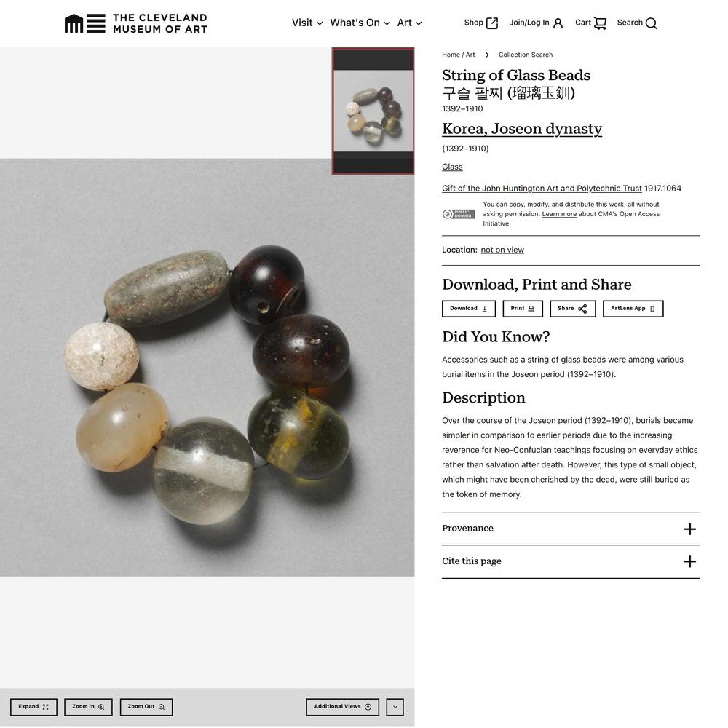
Task: Open the What's On menu
Action: click(360, 23)
